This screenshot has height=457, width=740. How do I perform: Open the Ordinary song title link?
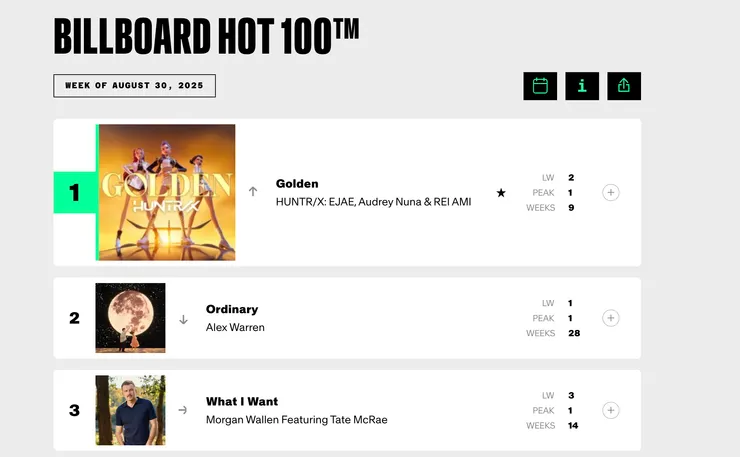pos(232,309)
